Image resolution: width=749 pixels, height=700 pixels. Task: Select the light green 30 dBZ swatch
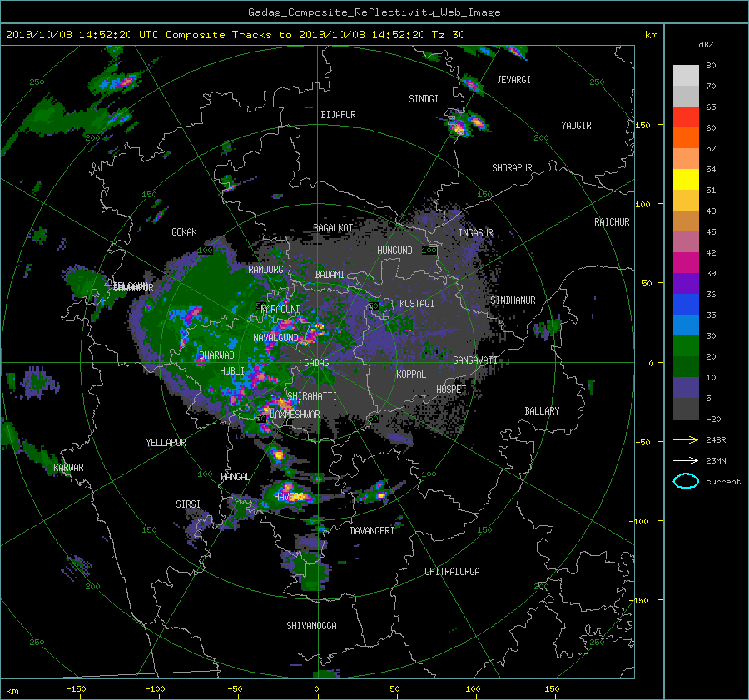686,345
